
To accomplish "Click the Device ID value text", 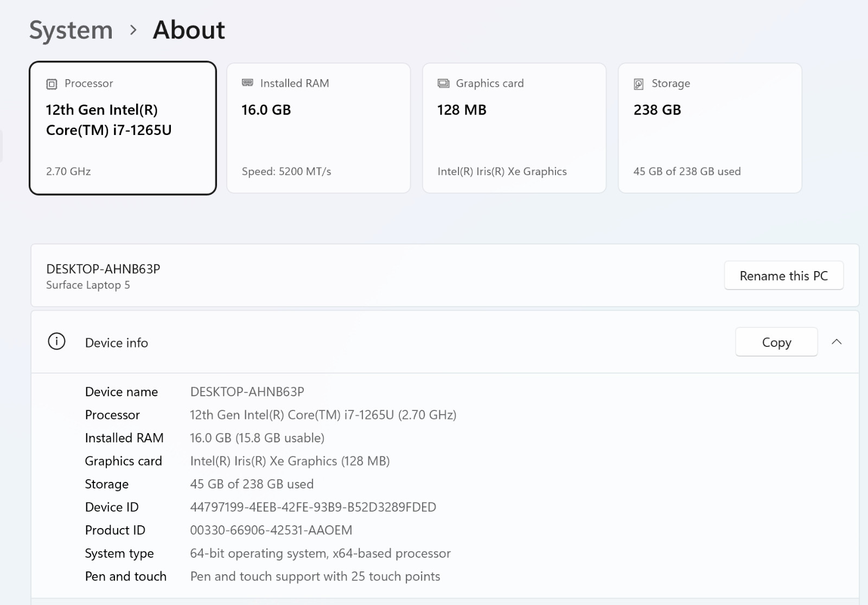I will point(313,507).
